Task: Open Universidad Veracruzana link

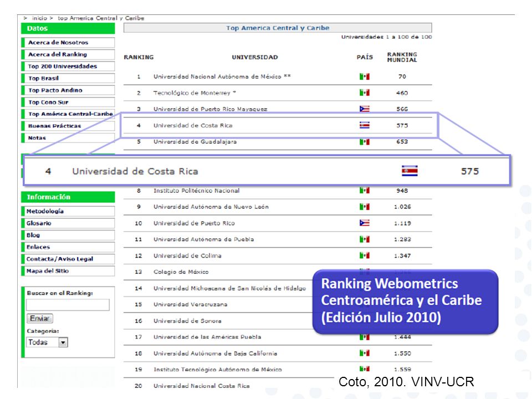Action: [190, 304]
